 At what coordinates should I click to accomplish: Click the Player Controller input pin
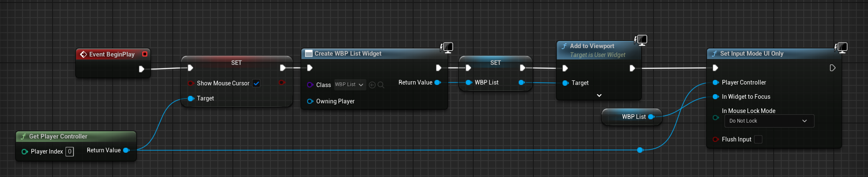click(716, 82)
